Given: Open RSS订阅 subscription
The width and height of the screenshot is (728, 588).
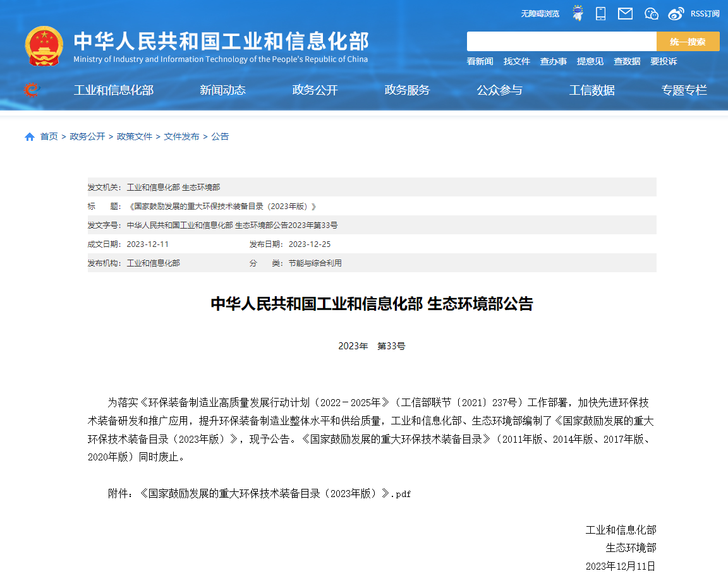Looking at the screenshot, I should pos(705,13).
